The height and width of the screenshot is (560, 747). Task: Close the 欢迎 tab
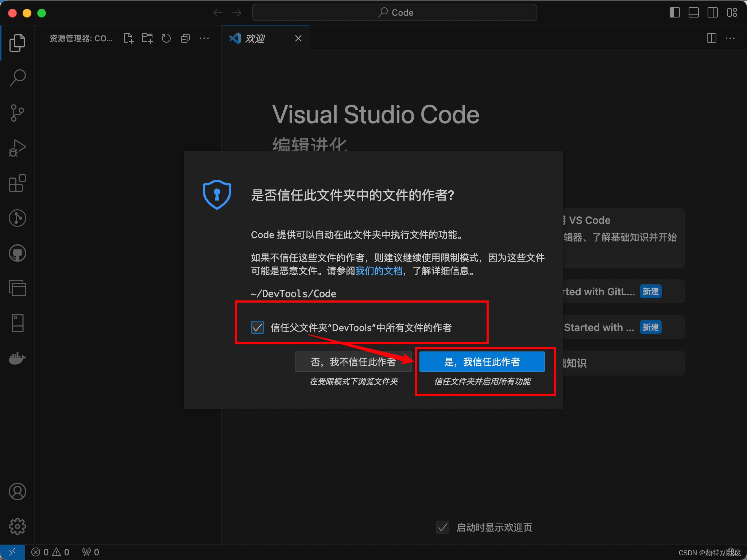298,38
